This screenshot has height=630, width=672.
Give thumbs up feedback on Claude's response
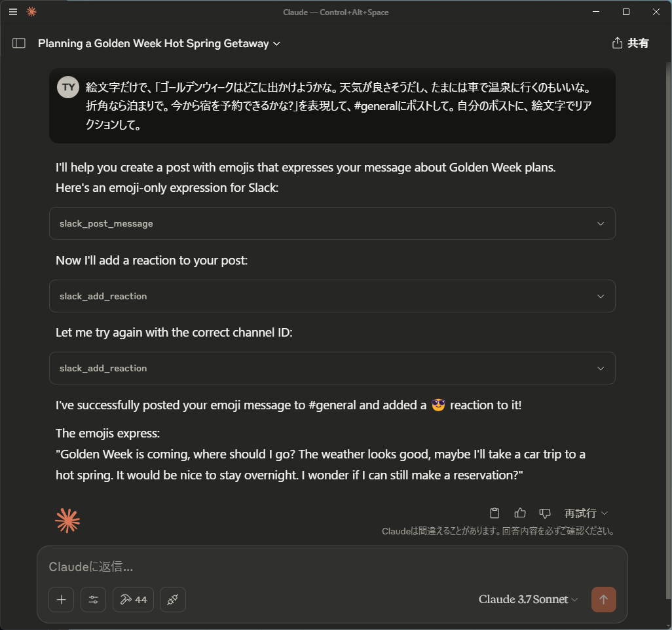[x=520, y=513]
